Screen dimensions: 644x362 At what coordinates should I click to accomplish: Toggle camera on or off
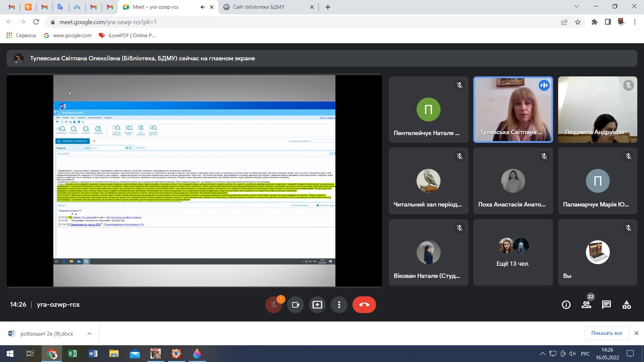[x=296, y=305]
